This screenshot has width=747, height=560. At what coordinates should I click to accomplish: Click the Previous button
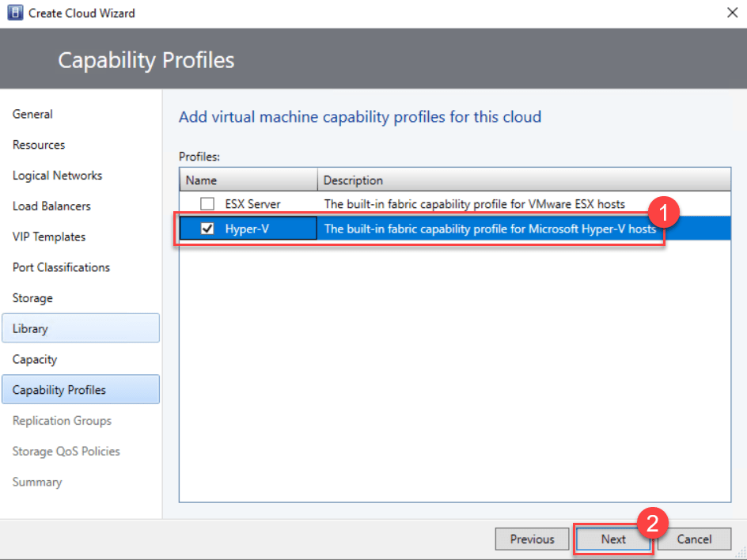[532, 539]
